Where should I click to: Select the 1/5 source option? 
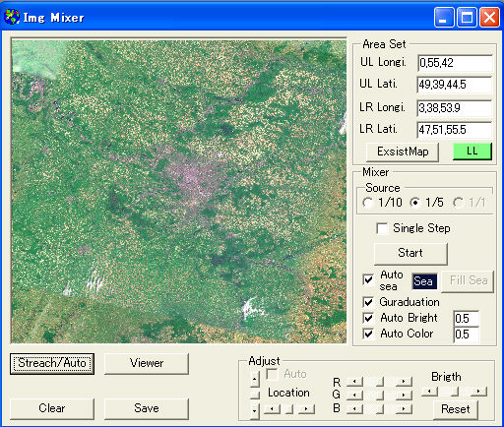pyautogui.click(x=415, y=203)
